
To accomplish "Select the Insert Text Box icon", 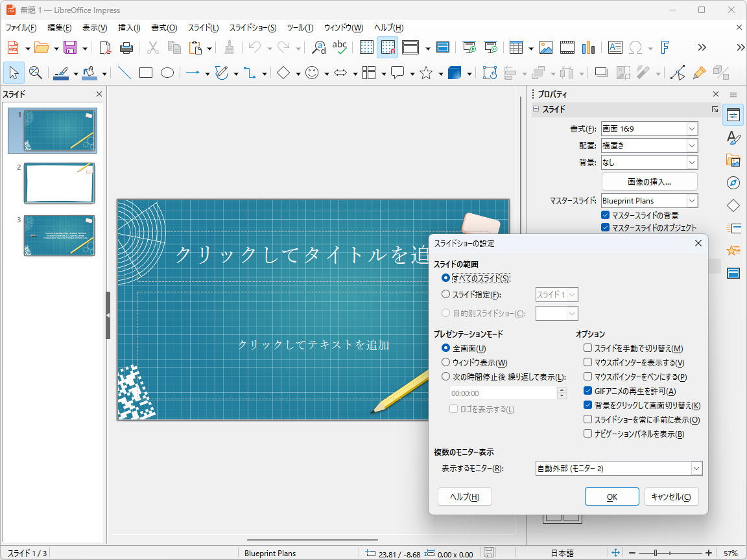I will coord(614,47).
